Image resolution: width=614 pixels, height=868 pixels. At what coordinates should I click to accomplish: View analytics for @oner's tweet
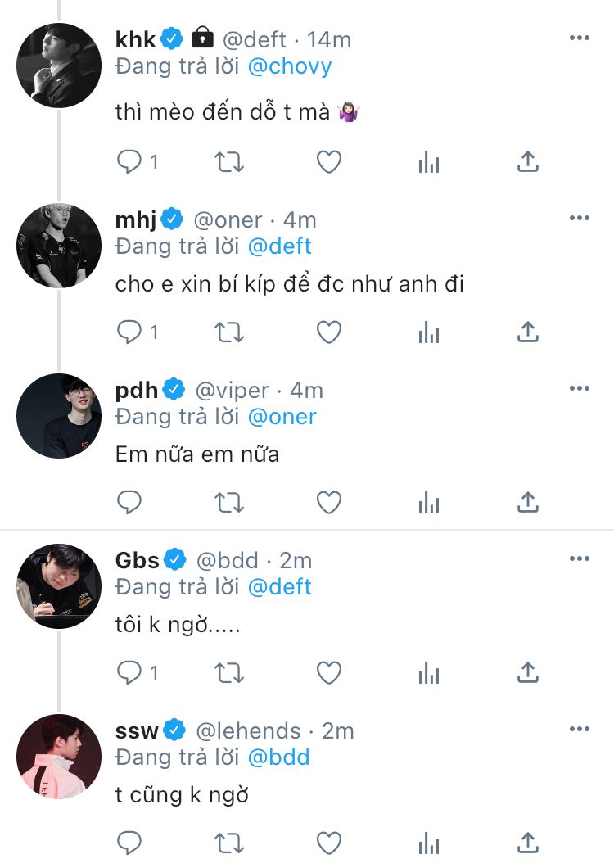[429, 332]
